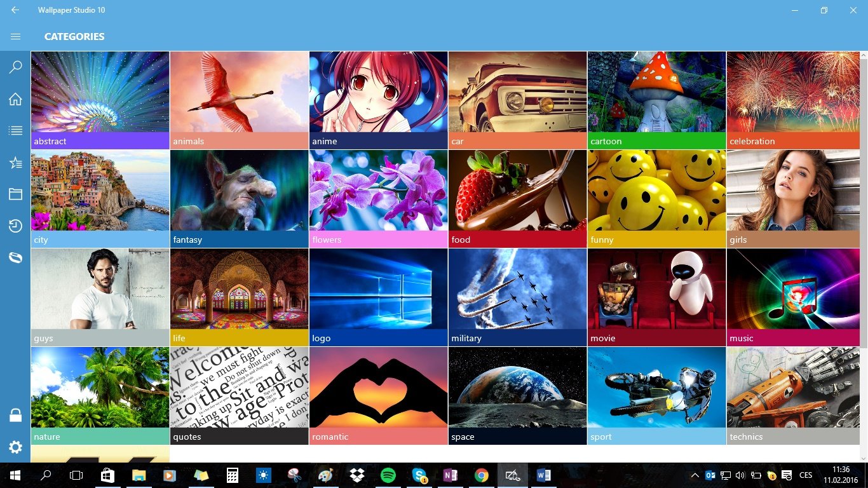This screenshot has width=868, height=488.
Task: Open the anime wallpaper category
Action: click(379, 100)
